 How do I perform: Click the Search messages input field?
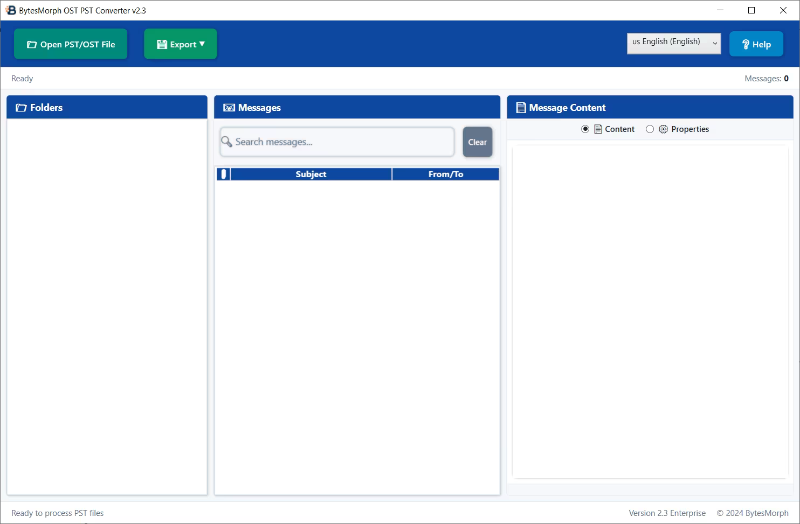click(340, 142)
